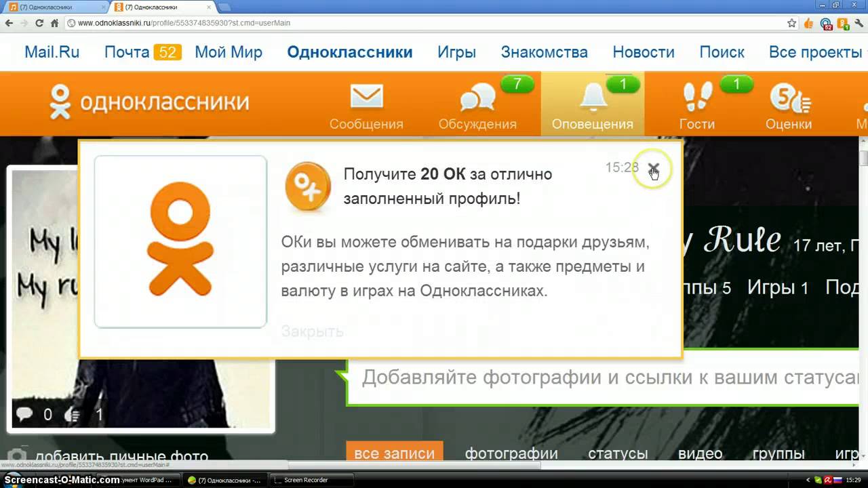Click добавить личные фото link
Screen dimensions: 868x488
(121, 456)
